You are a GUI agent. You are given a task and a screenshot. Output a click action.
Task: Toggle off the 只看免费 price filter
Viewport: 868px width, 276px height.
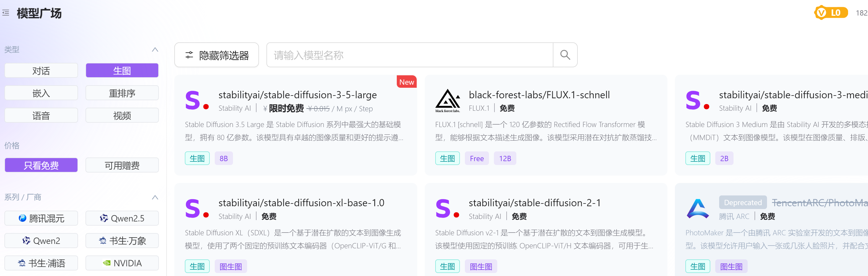[x=41, y=165]
